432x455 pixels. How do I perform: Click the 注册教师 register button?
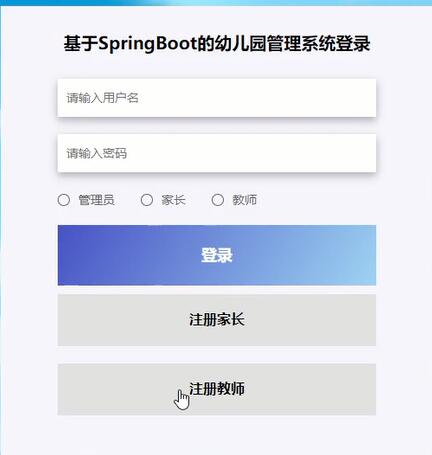point(217,389)
